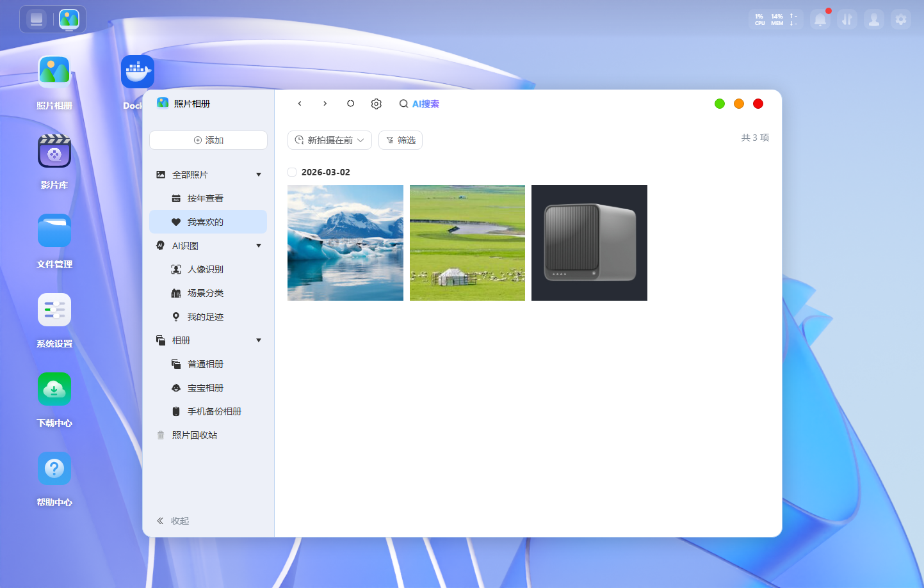The width and height of the screenshot is (924, 588).
Task: Click the 添加 button
Action: 208,140
